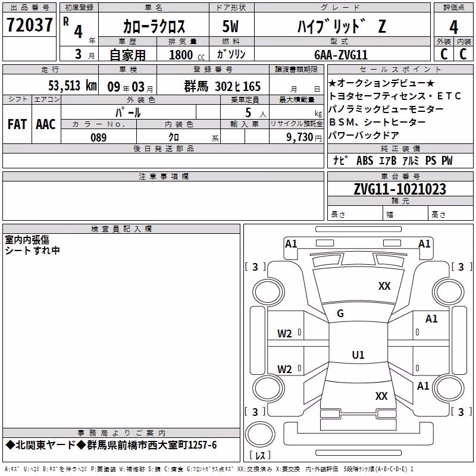Image resolution: width=476 pixels, height=476 pixels.
Task: Select the トヨタセーフティセンス・ETC line
Action: (x=394, y=96)
